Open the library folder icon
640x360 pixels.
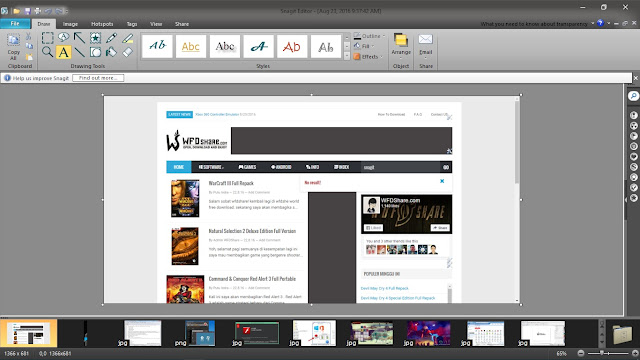[x=622, y=334]
